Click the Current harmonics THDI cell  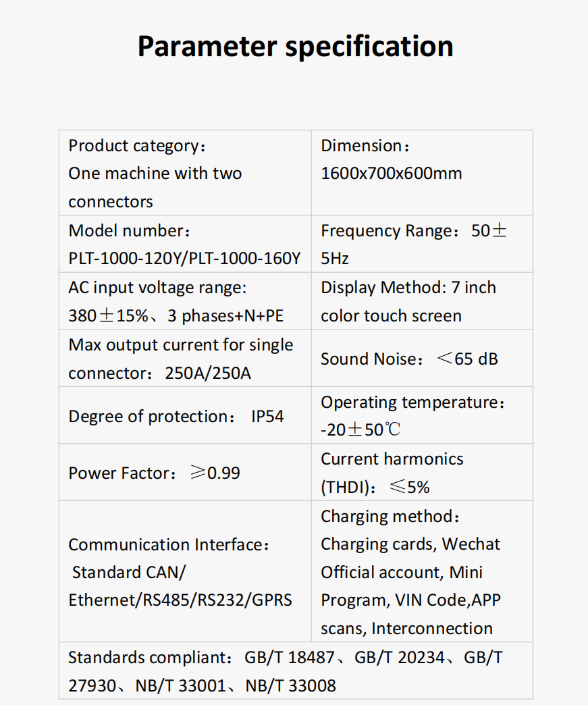pyautogui.click(x=422, y=472)
